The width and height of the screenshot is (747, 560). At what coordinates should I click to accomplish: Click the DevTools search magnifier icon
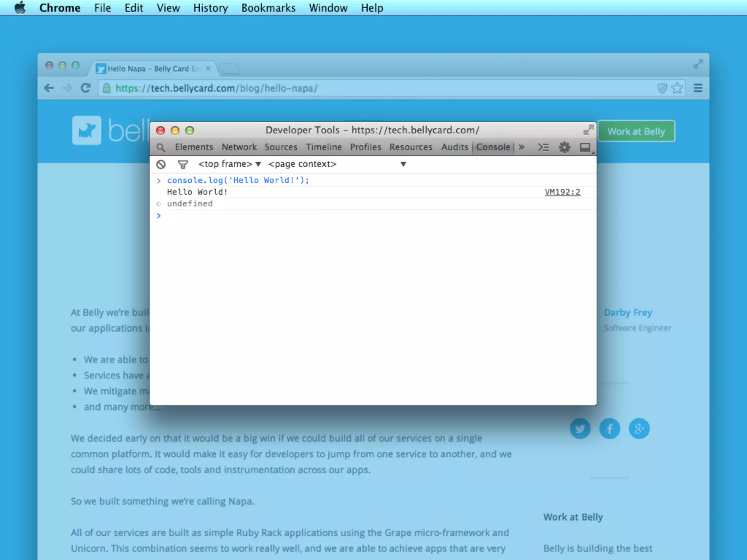160,147
